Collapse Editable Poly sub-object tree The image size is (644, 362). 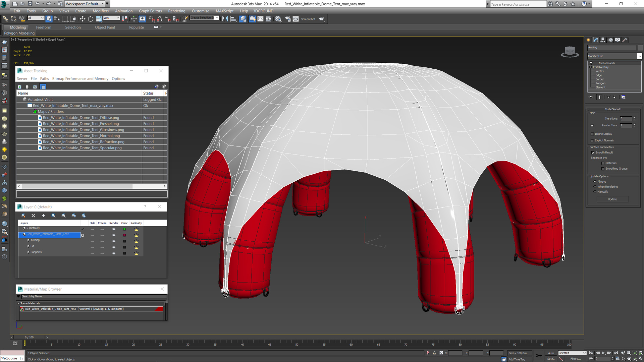pyautogui.click(x=591, y=67)
